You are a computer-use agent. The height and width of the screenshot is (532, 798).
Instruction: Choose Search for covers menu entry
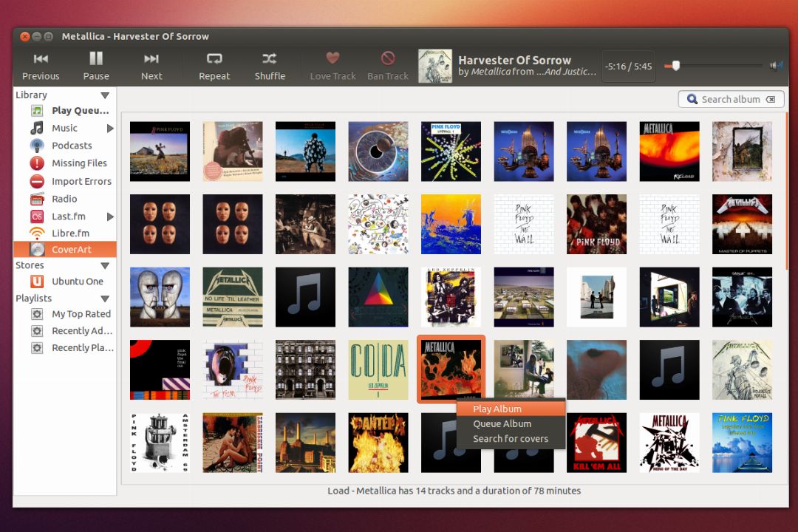[x=510, y=438]
